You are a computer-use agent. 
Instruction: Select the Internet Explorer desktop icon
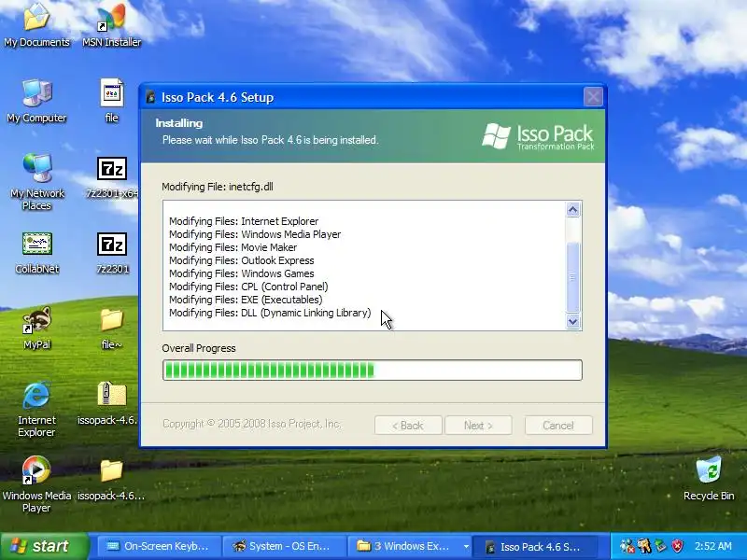click(36, 409)
